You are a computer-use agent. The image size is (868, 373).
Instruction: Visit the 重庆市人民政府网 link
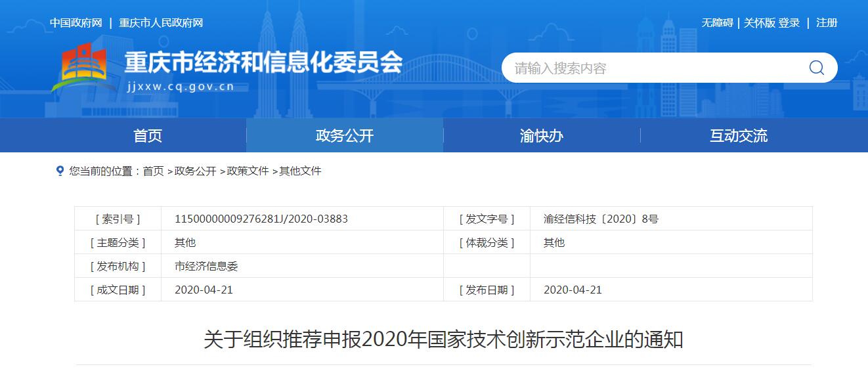point(161,23)
